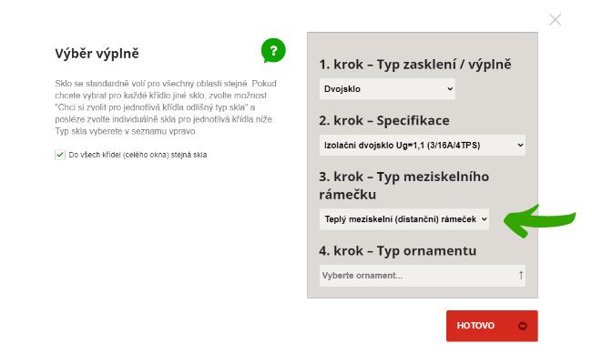
Task: Click the chevron of the Specifikace select
Action: (x=520, y=144)
